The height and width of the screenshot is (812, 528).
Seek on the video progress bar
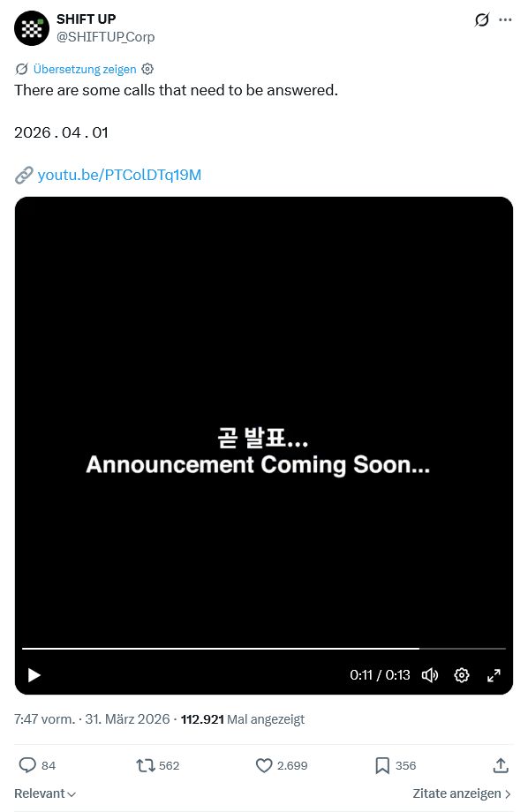pos(264,649)
